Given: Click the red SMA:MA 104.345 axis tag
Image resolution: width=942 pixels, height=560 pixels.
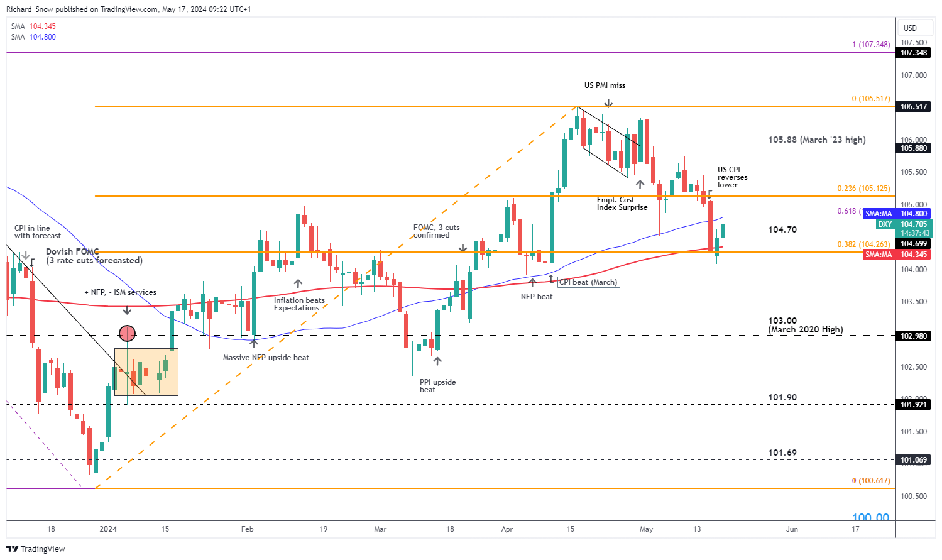Looking at the screenshot, I should pyautogui.click(x=897, y=255).
